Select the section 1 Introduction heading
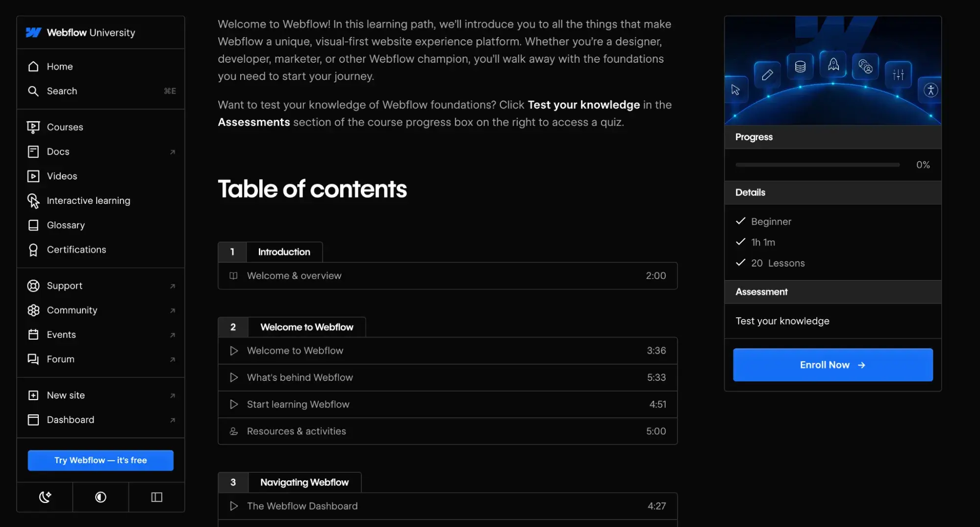This screenshot has width=980, height=527. pos(270,252)
